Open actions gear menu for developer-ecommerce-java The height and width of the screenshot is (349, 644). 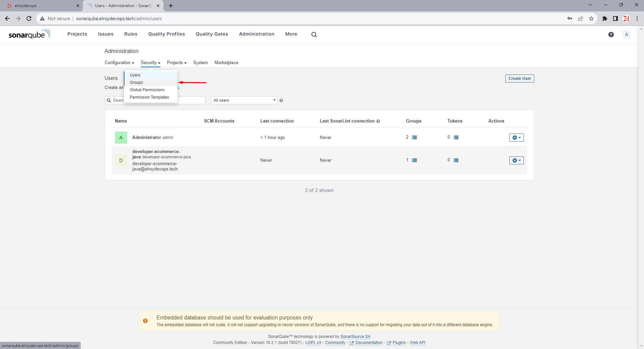pos(516,160)
